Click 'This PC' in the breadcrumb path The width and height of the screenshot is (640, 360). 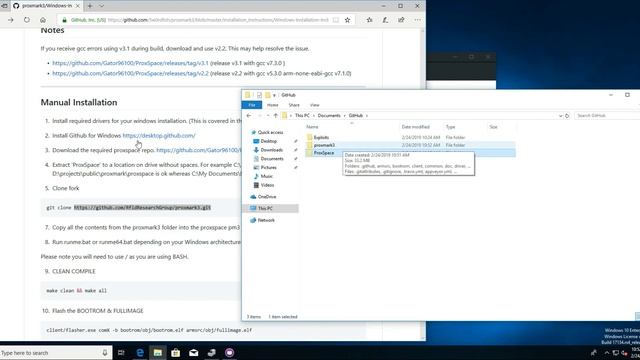pyautogui.click(x=302, y=116)
